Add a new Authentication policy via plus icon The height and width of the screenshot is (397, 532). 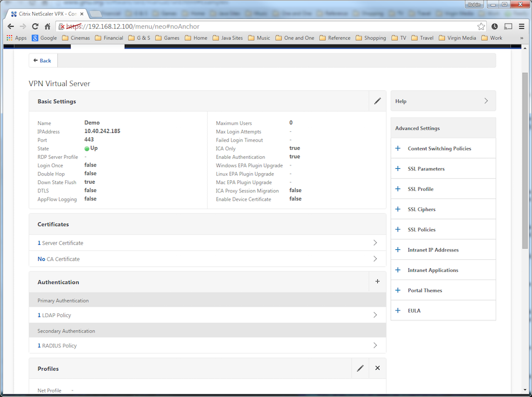pos(377,281)
